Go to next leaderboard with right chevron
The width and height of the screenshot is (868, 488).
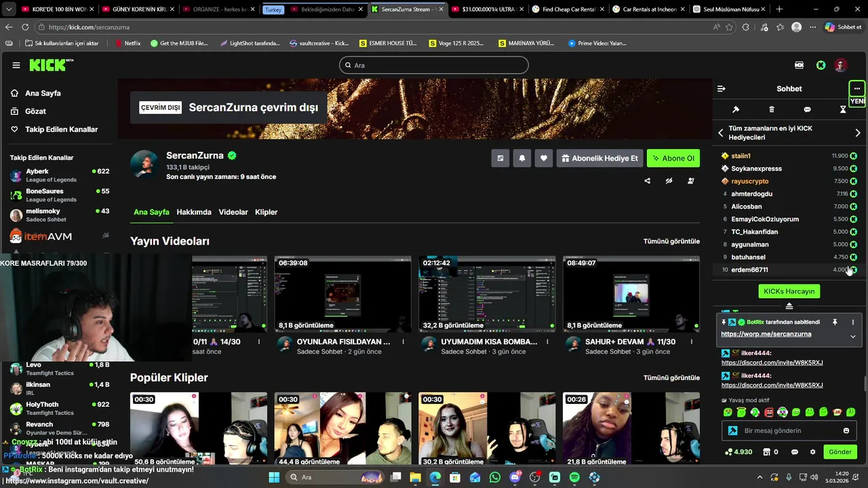pos(858,133)
